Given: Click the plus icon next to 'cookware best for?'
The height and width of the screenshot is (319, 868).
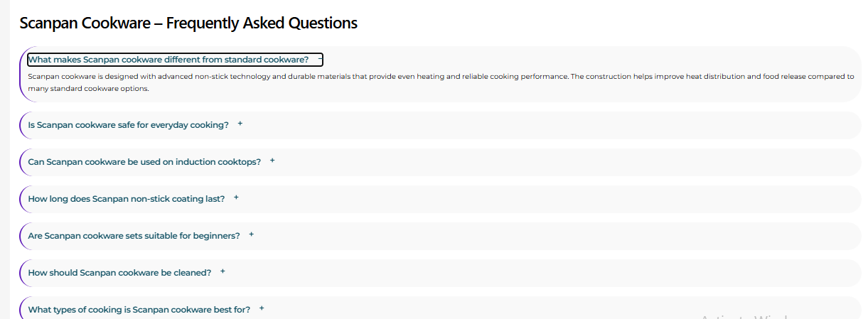Looking at the screenshot, I should pos(262,308).
